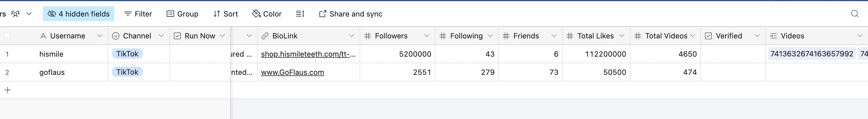The width and height of the screenshot is (868, 119).
Task: Click the Color paint bucket icon
Action: 256,14
